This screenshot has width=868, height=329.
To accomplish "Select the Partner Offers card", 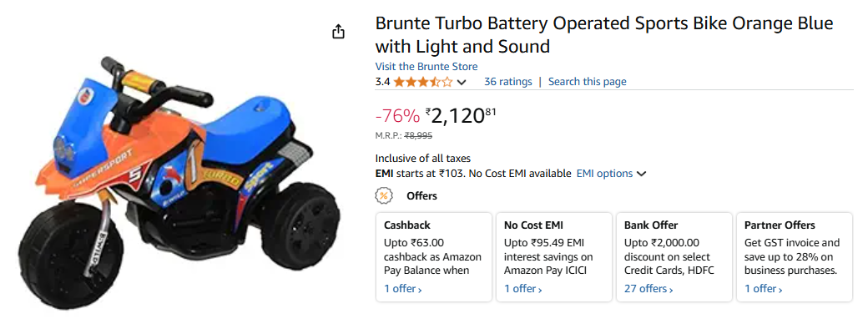I will 795,257.
